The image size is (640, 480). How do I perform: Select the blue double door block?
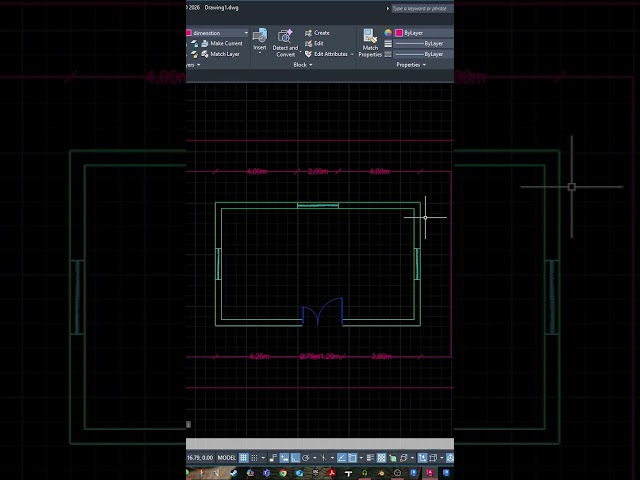coord(322,312)
